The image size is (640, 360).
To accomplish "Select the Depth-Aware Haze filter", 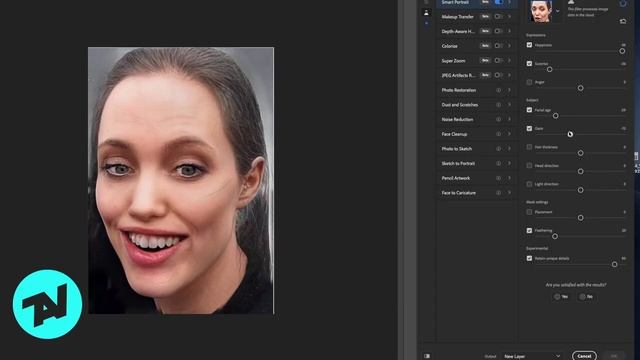I will (458, 31).
